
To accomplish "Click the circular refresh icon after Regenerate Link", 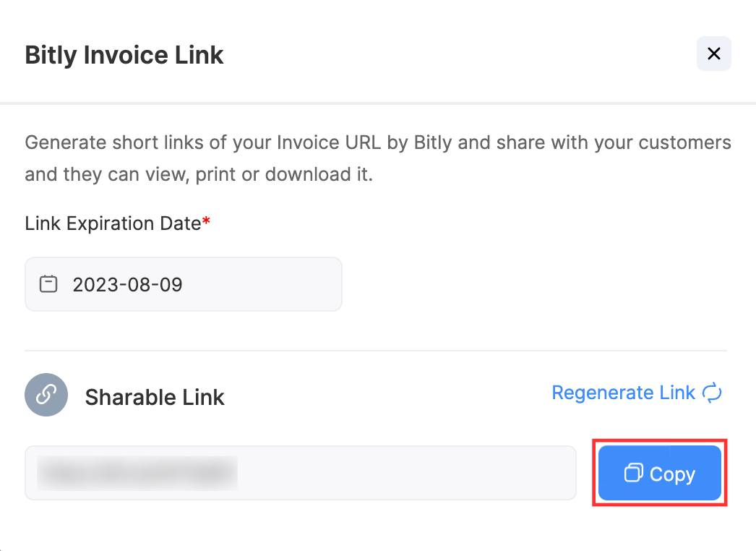I will (712, 393).
